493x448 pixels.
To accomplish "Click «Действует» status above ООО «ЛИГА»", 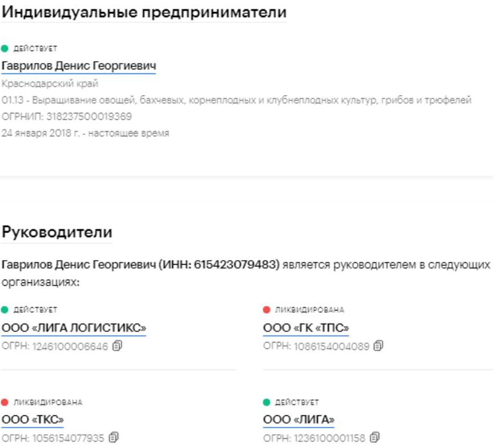I will (291, 402).
